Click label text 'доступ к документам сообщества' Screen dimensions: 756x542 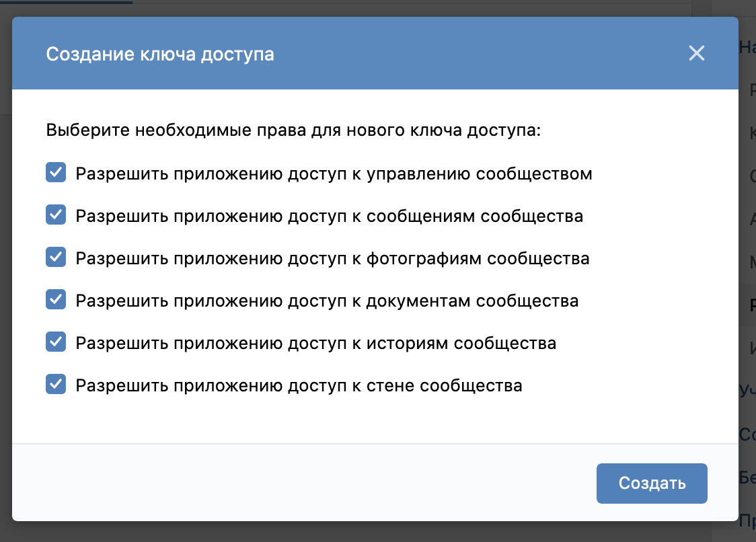pyautogui.click(x=433, y=301)
